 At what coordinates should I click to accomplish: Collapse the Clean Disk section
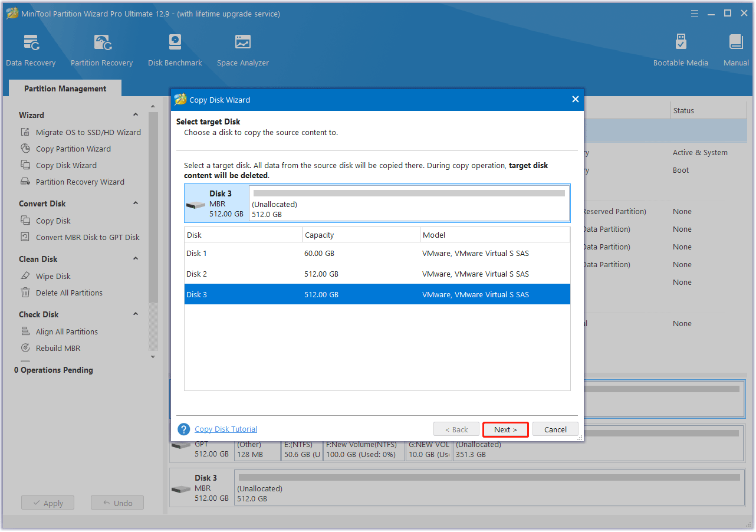coord(136,259)
